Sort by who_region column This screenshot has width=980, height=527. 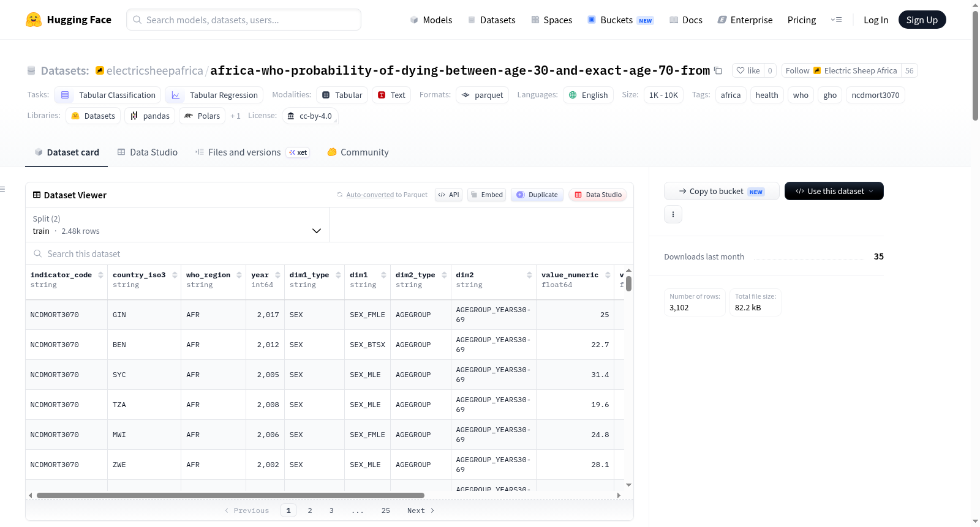239,275
